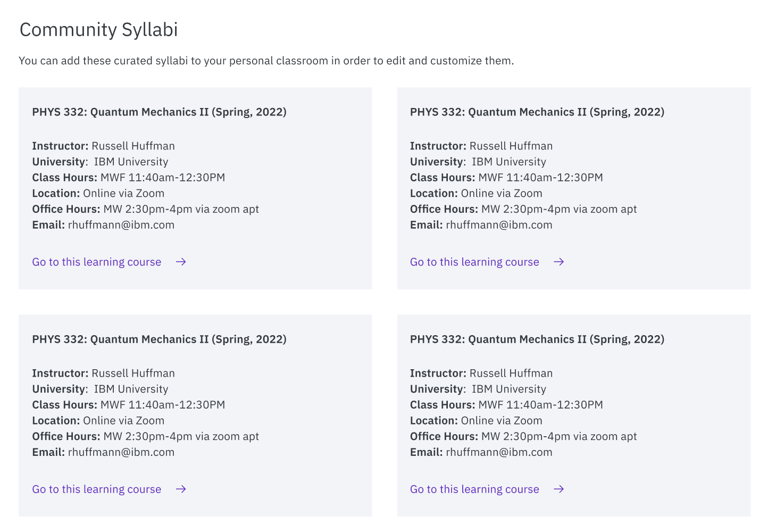Screen dimensions: 768x532
Task: Click the first "PHYS 332: Quantum Mechanics II" card title
Action: 158,112
